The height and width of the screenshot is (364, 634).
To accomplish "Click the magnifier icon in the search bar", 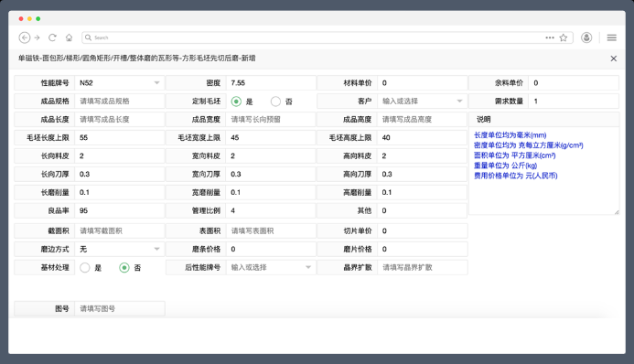I will (x=88, y=37).
